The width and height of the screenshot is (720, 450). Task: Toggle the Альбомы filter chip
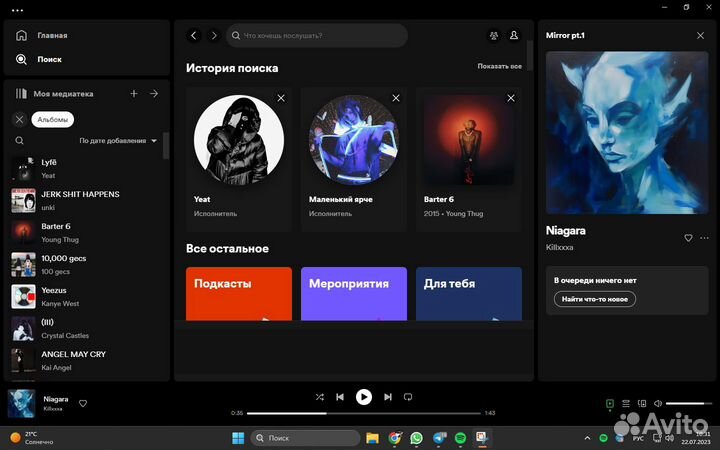pyautogui.click(x=52, y=119)
